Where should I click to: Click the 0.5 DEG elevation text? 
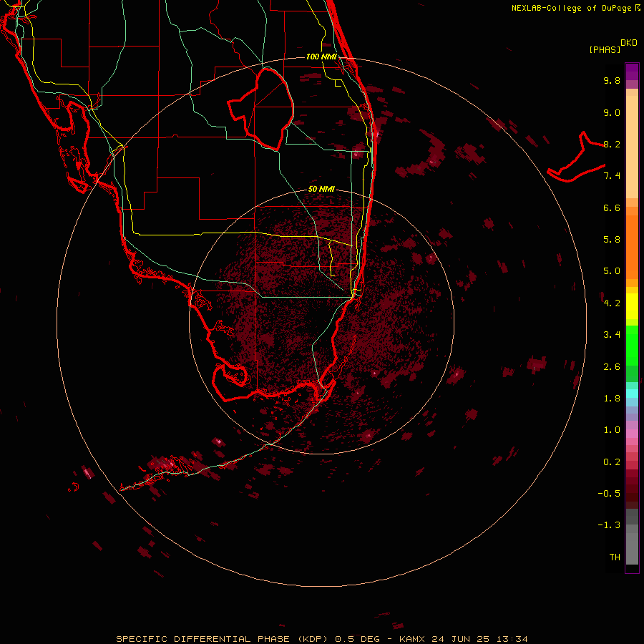pos(357,639)
